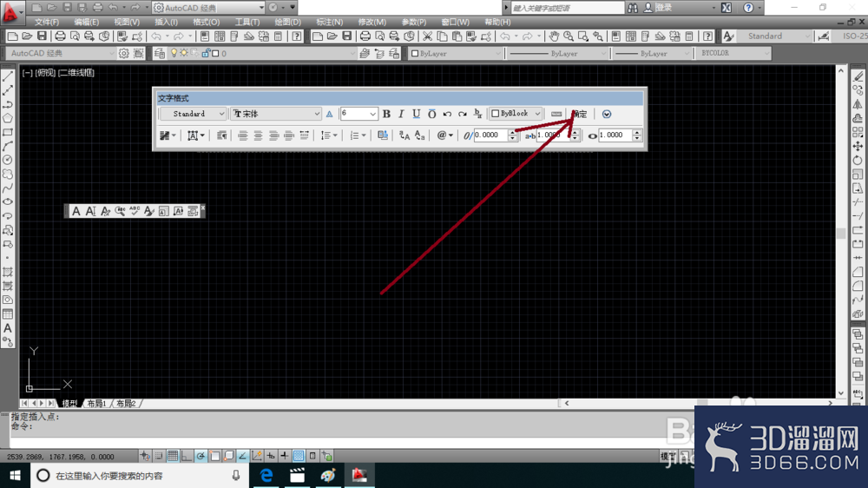Screen dimensions: 868x488
Task: Select the Erase tool in modify toolbar
Action: click(858, 76)
